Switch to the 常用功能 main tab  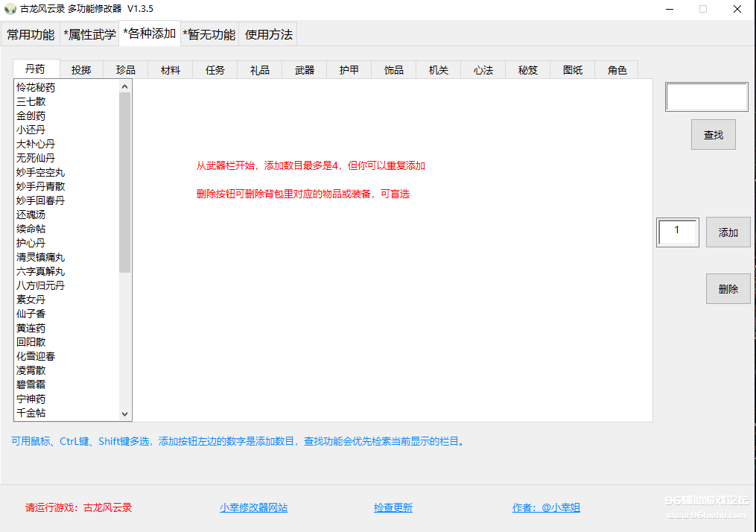tap(31, 34)
